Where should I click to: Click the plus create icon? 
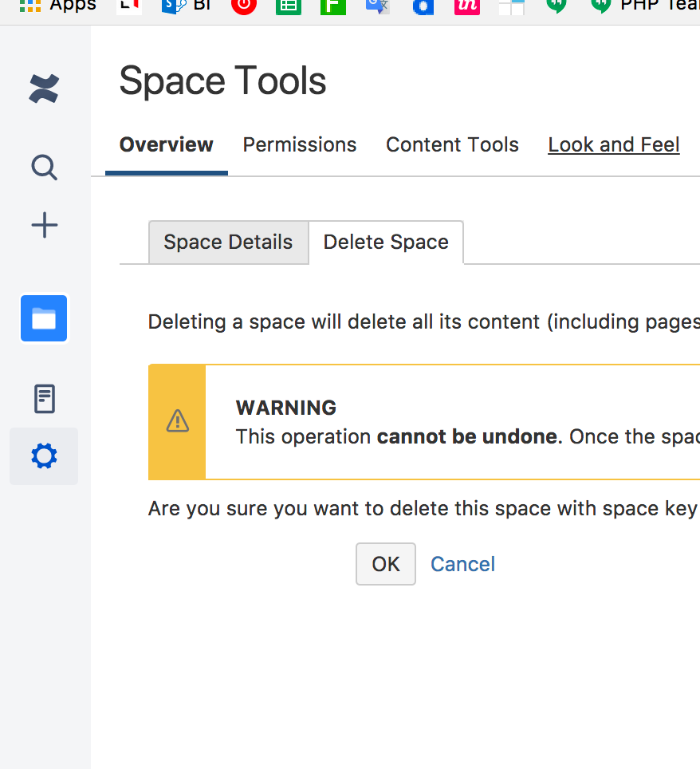(x=44, y=225)
